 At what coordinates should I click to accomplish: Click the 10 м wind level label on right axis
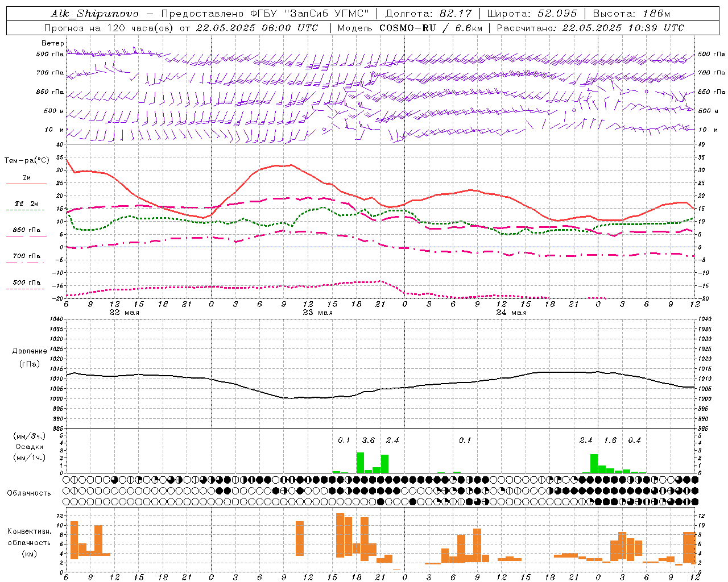(708, 130)
